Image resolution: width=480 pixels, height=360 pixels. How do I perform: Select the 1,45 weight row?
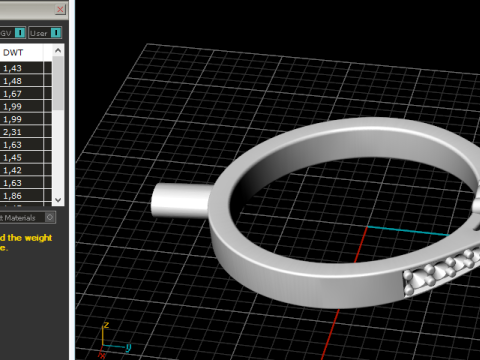(26, 157)
